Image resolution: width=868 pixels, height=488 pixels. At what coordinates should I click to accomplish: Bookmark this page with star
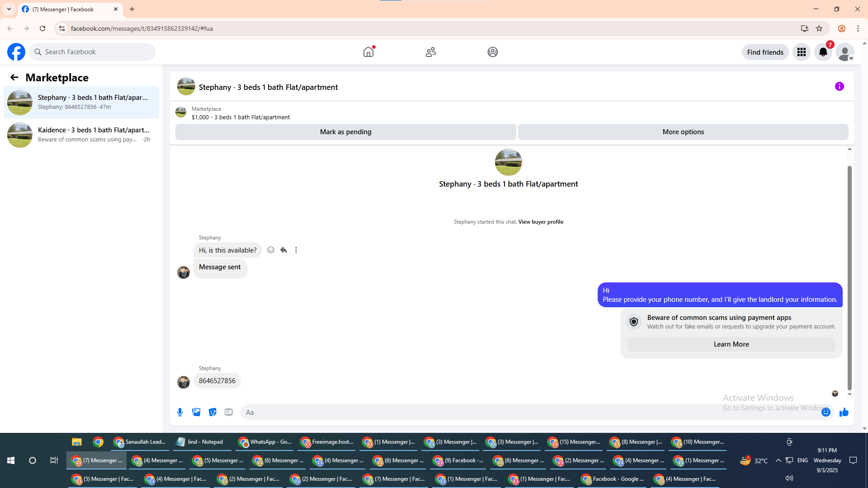click(x=819, y=28)
